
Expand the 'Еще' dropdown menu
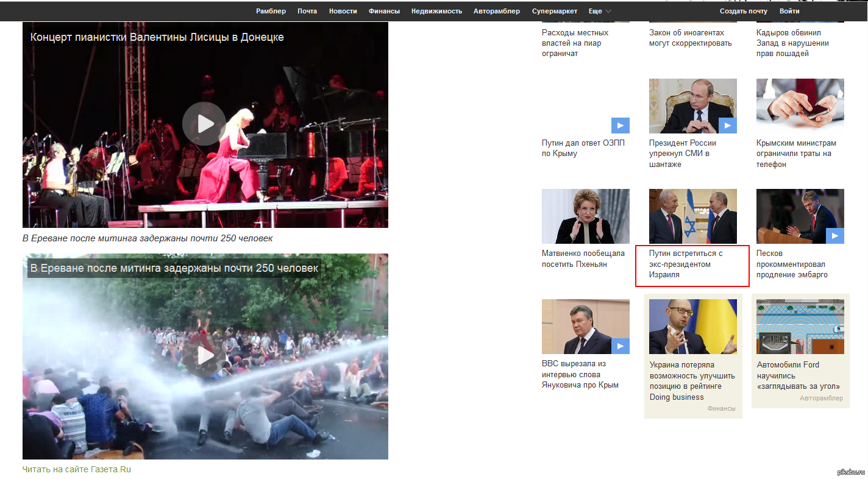(600, 11)
